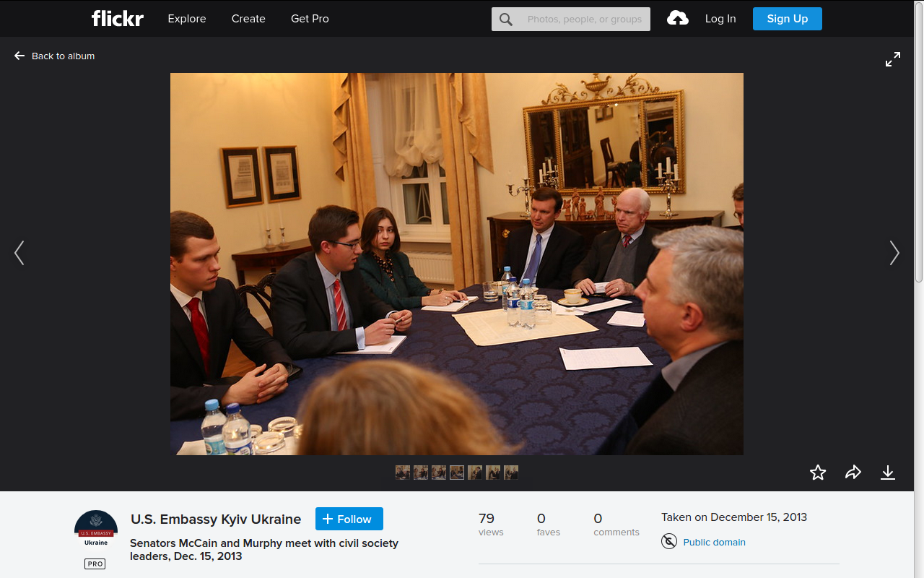Click the 79 views count
This screenshot has width=924, height=578.
pos(491,525)
